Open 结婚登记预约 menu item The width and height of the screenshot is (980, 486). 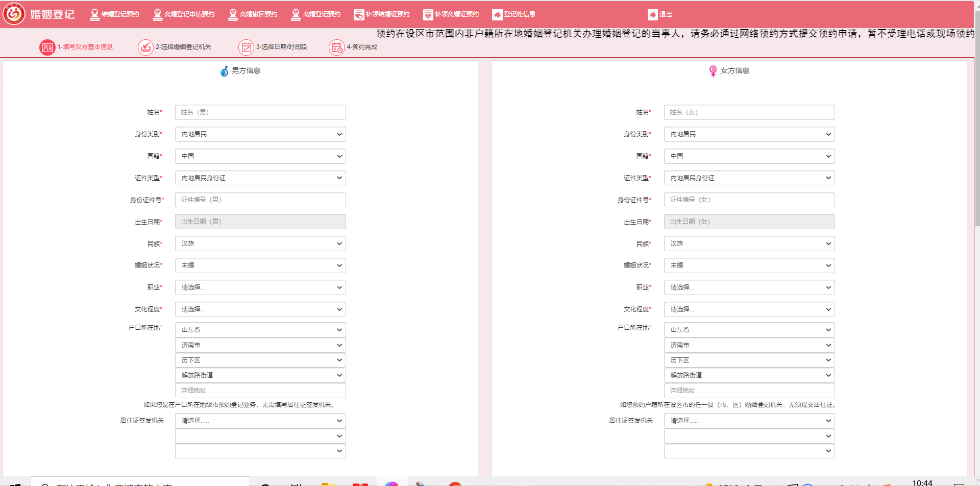[114, 14]
